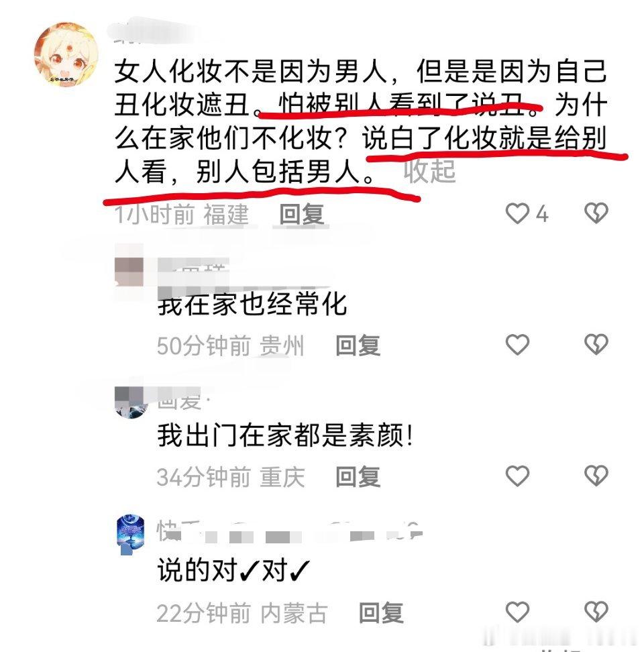
Task: Open avatar of 我出门在家都是素颜 commenter
Action: tap(131, 402)
